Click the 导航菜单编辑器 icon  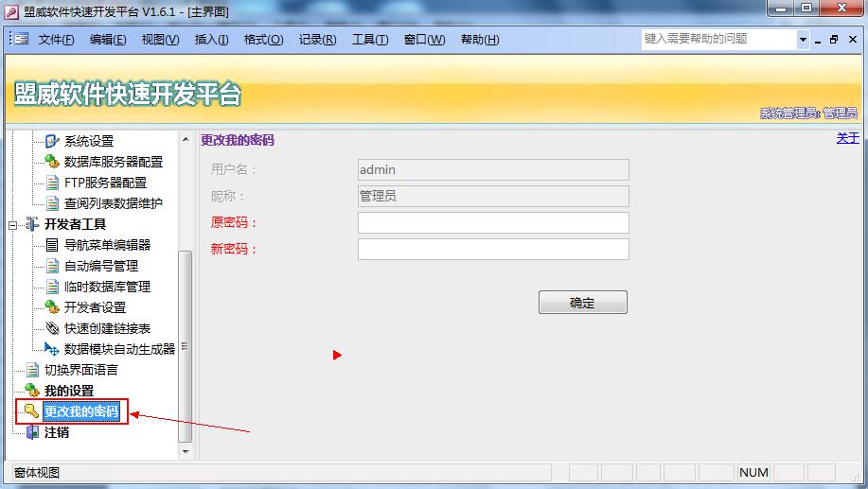click(52, 245)
